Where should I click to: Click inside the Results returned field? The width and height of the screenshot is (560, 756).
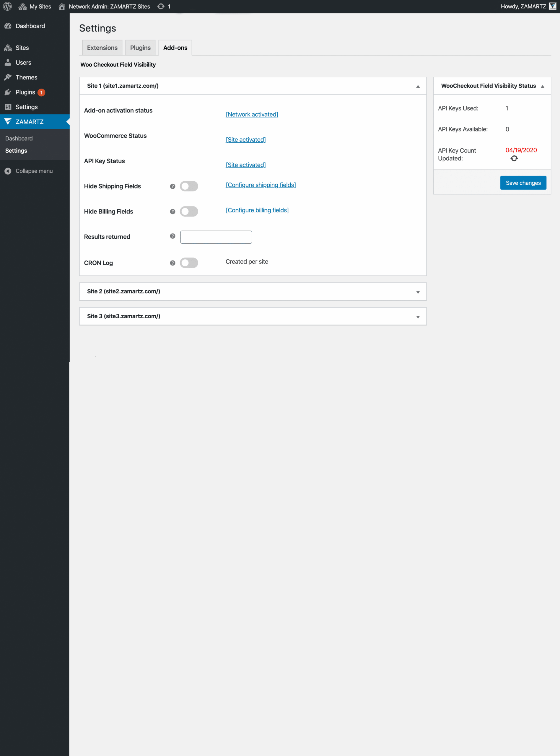pyautogui.click(x=216, y=237)
